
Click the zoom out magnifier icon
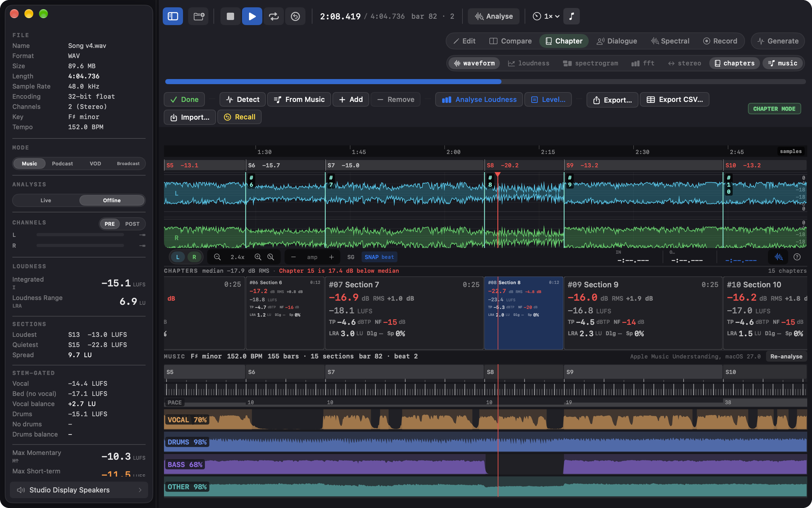tap(217, 257)
